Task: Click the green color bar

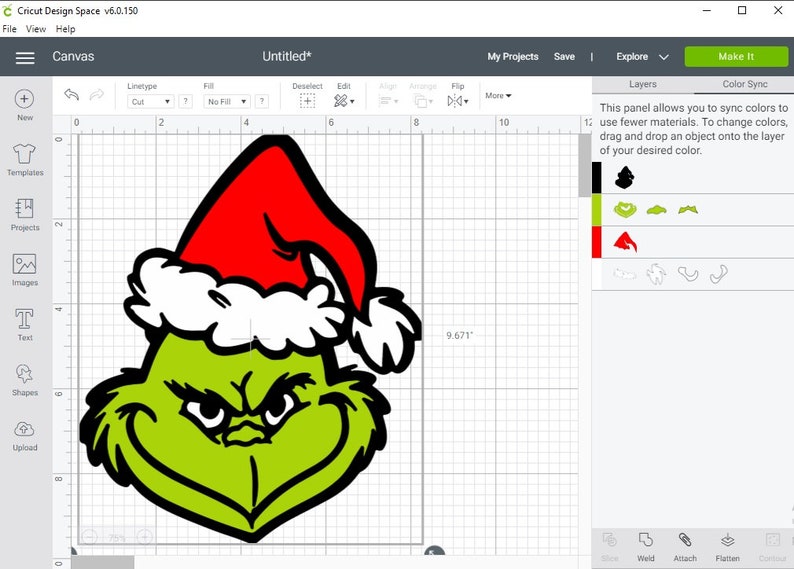Action: [597, 210]
